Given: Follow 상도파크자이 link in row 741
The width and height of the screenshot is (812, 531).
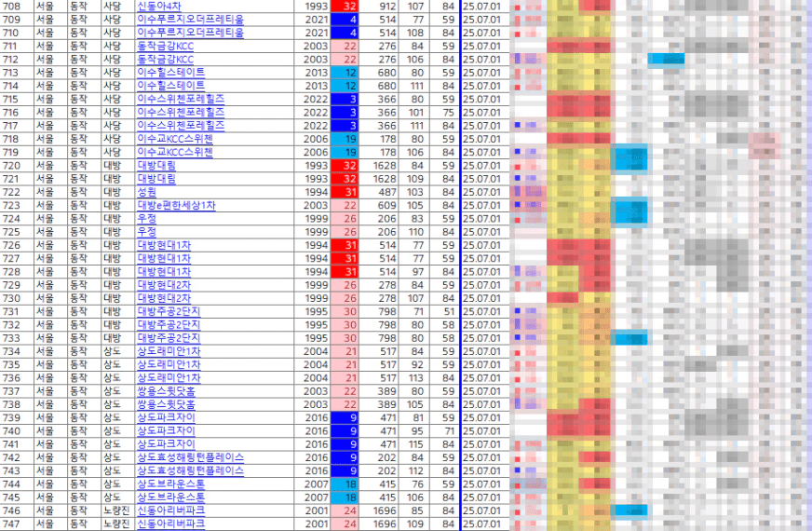Looking at the screenshot, I should pos(167,444).
